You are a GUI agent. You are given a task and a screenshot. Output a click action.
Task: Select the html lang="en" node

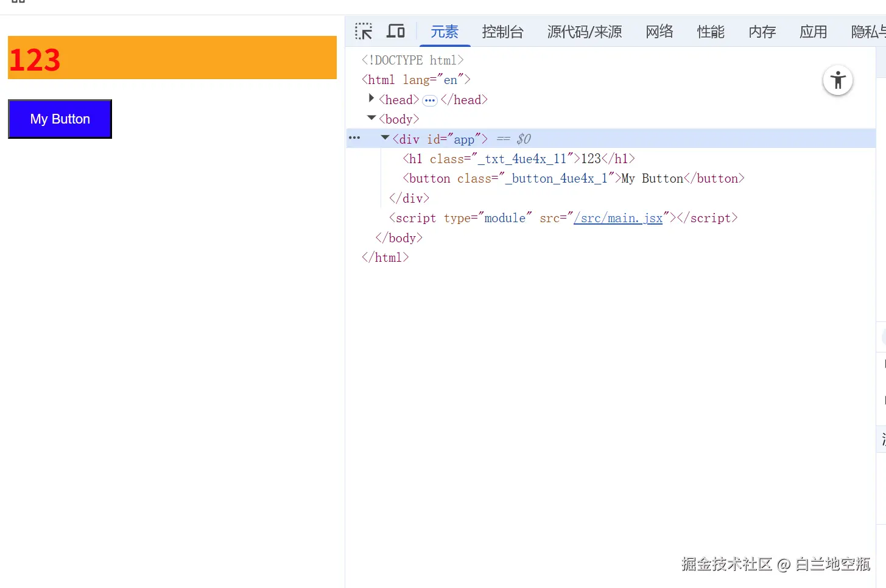pyautogui.click(x=416, y=80)
